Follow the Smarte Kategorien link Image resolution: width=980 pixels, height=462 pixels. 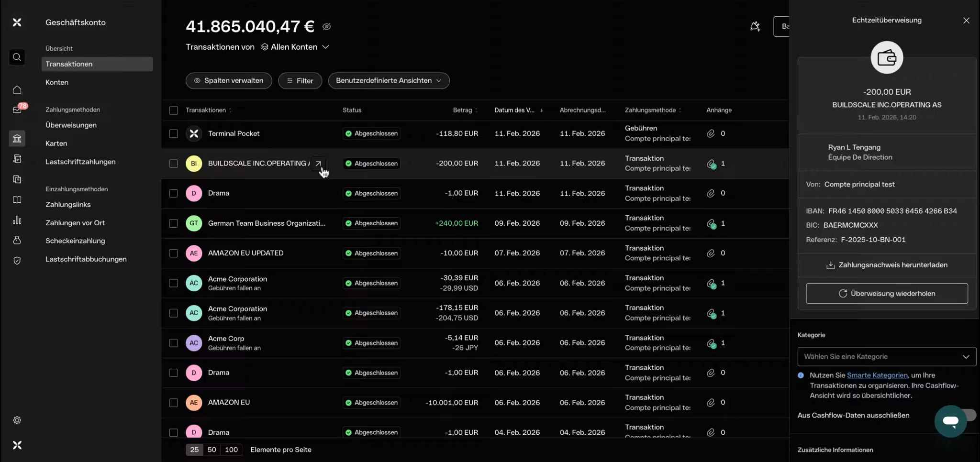[x=877, y=375]
